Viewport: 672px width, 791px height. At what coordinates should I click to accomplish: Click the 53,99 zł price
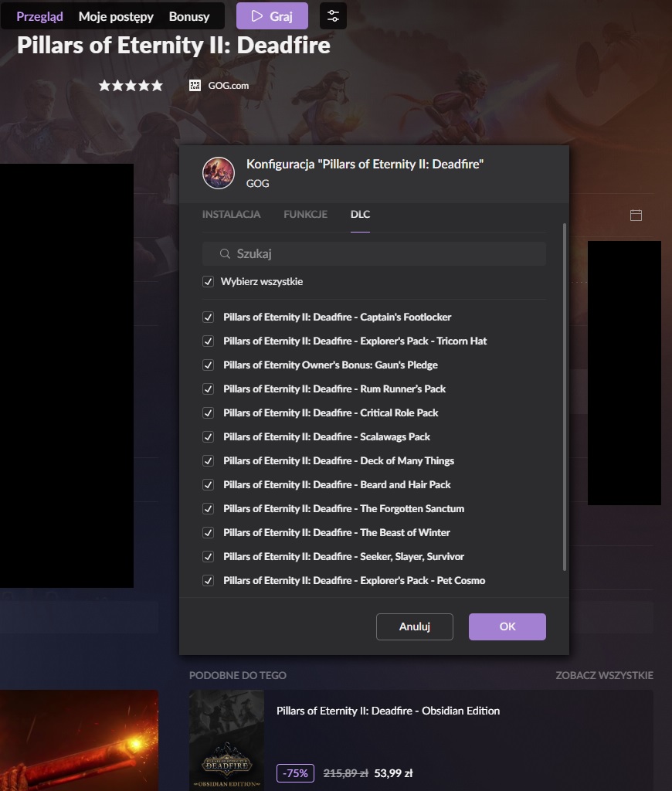point(393,773)
